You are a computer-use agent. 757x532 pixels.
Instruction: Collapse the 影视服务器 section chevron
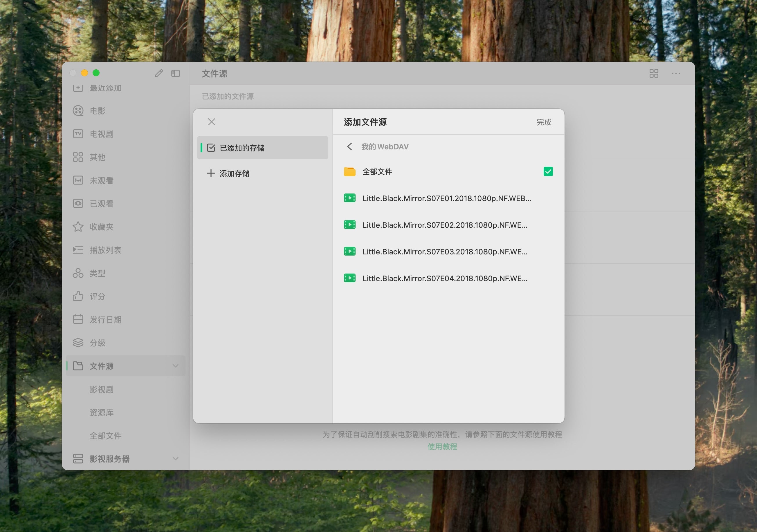(x=176, y=459)
